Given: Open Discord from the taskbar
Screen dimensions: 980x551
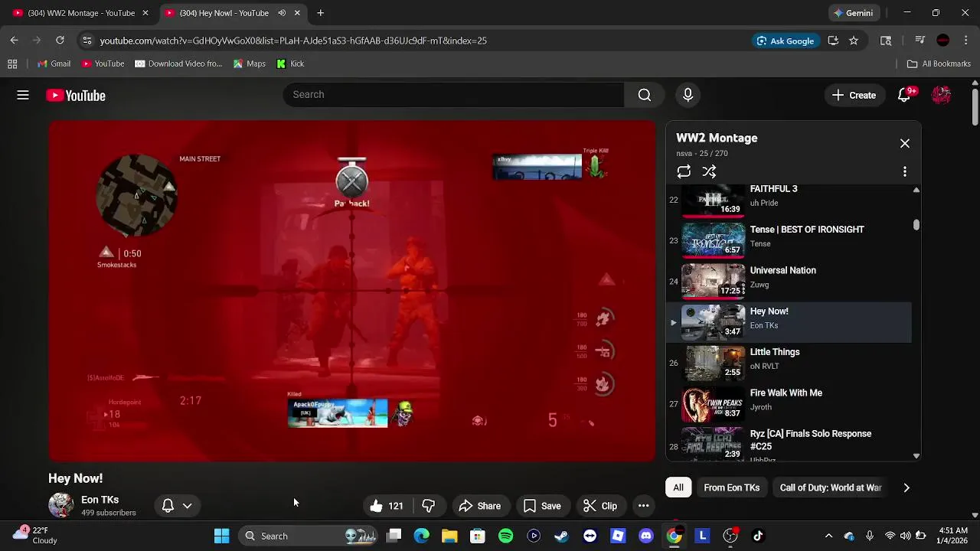Looking at the screenshot, I should click(646, 536).
